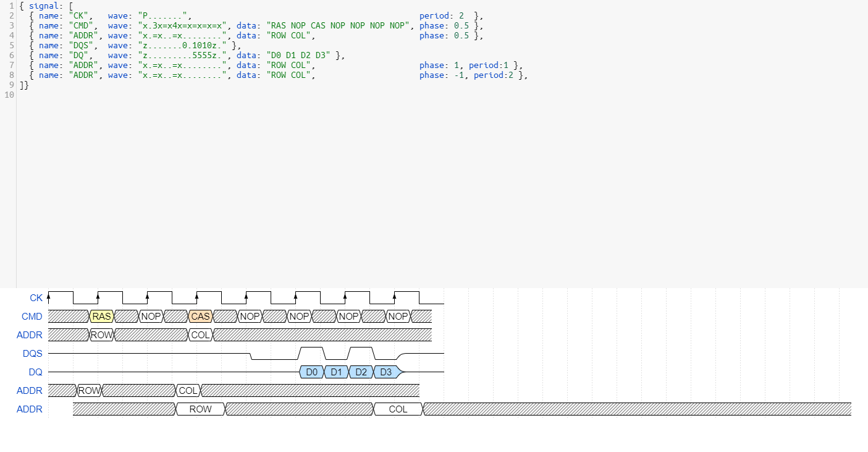Click the ADDR label directly beneath the CMD label

pos(30,335)
